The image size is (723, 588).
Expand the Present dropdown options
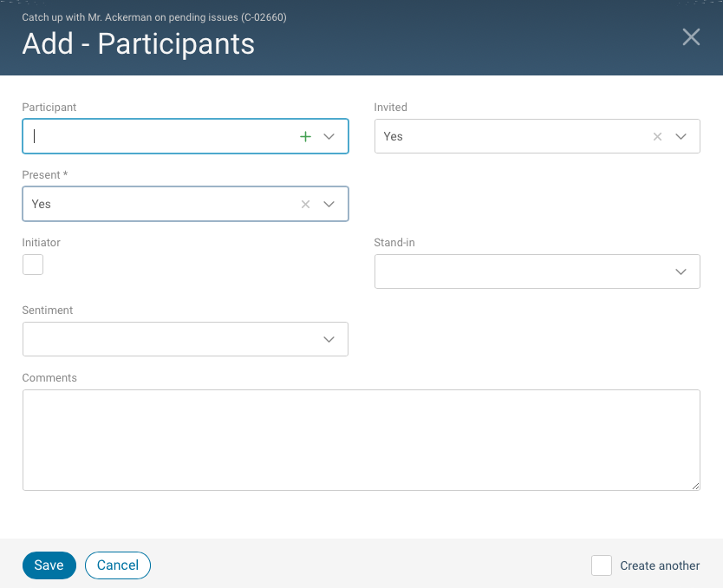[x=329, y=204]
